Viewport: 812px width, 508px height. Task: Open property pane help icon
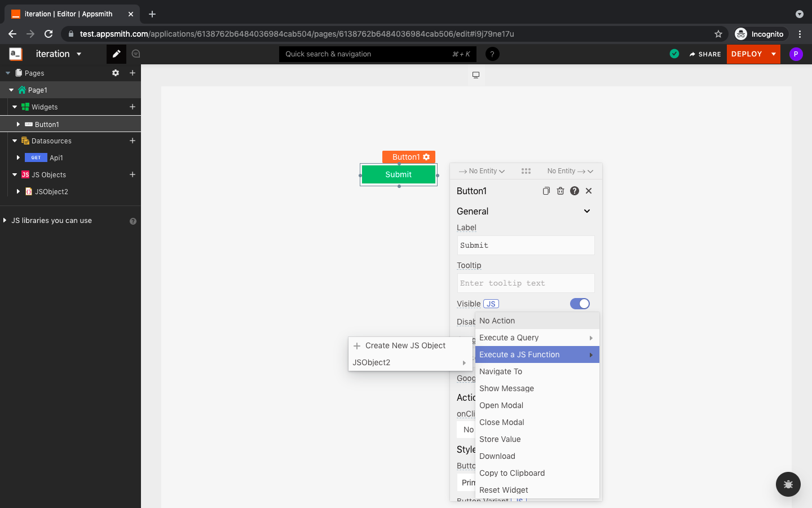pyautogui.click(x=575, y=191)
